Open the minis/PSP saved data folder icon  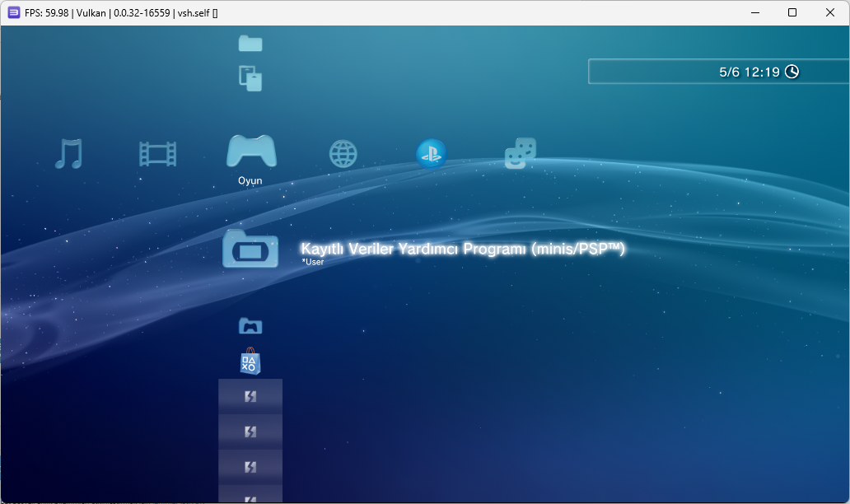coord(250,249)
